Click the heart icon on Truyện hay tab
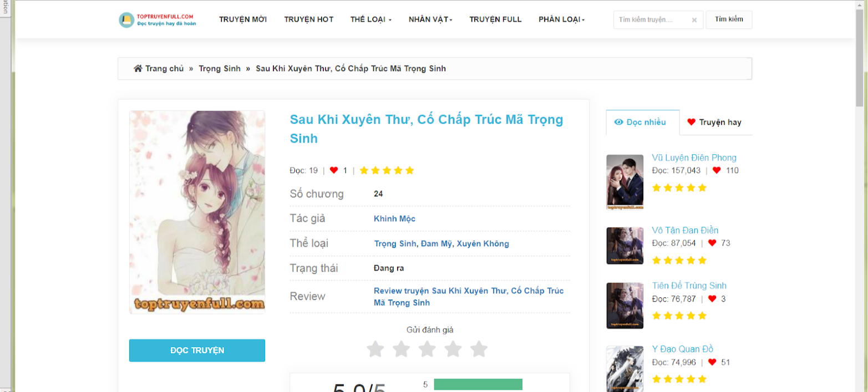 (691, 123)
